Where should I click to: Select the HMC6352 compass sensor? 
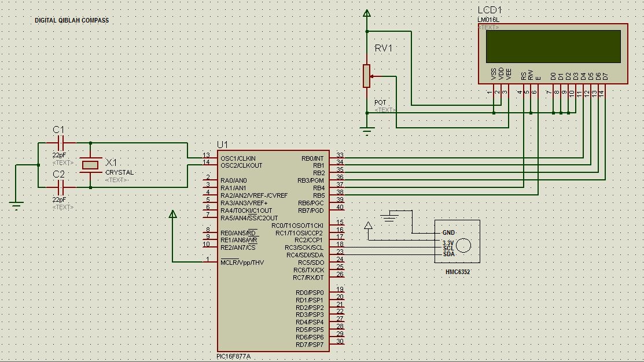pyautogui.click(x=457, y=240)
